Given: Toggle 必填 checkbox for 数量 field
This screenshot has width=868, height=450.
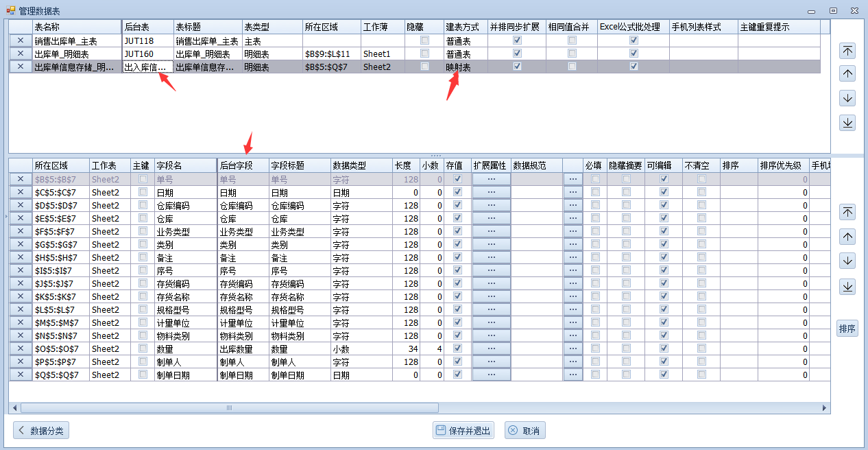Looking at the screenshot, I should coord(595,348).
